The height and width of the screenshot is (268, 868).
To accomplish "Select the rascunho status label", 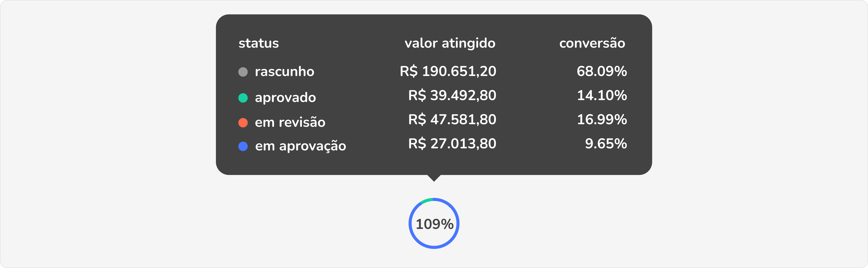I will click(x=284, y=71).
